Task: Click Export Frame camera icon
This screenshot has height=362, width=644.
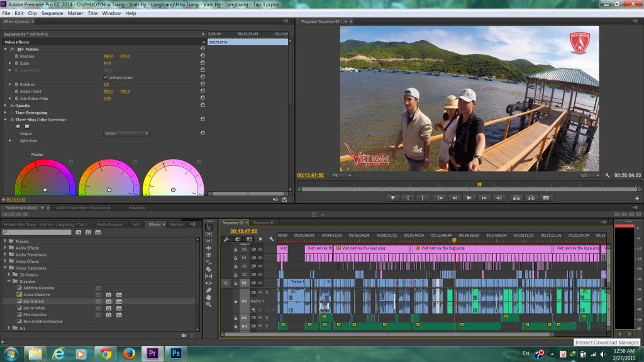Action: (546, 198)
